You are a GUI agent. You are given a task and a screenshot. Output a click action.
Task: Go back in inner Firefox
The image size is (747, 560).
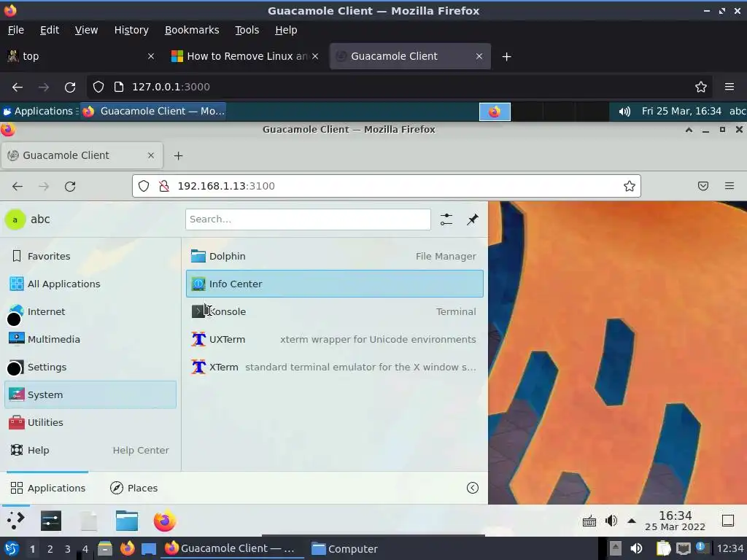(18, 186)
